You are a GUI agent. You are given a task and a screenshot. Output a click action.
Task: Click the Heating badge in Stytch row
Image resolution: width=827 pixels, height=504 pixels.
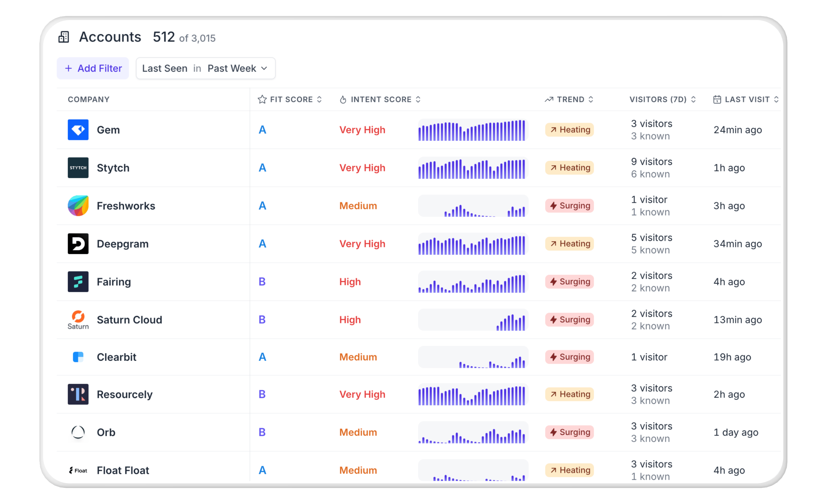(570, 168)
